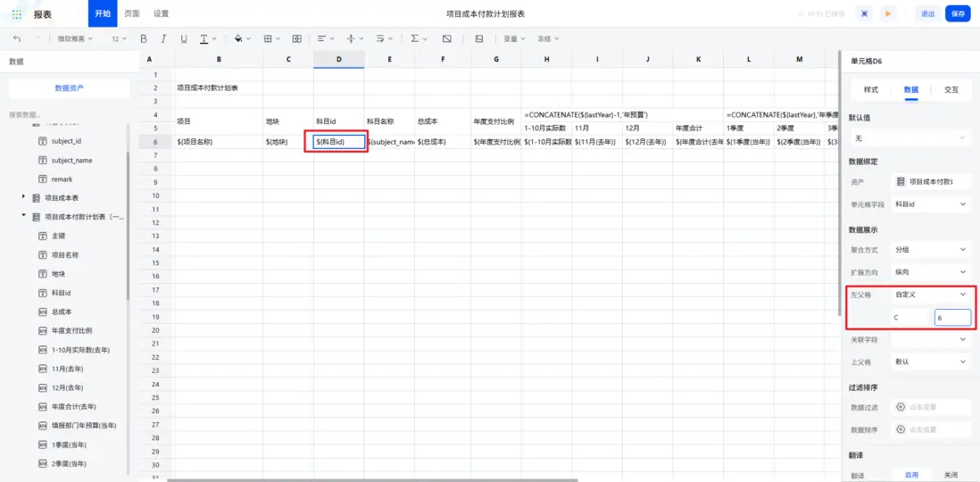The width and height of the screenshot is (980, 482).
Task: Click the blue 保存 button
Action: pyautogui.click(x=958, y=13)
